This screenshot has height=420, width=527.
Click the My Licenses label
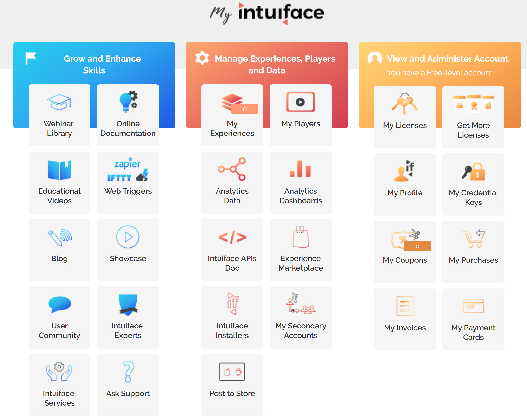(404, 125)
